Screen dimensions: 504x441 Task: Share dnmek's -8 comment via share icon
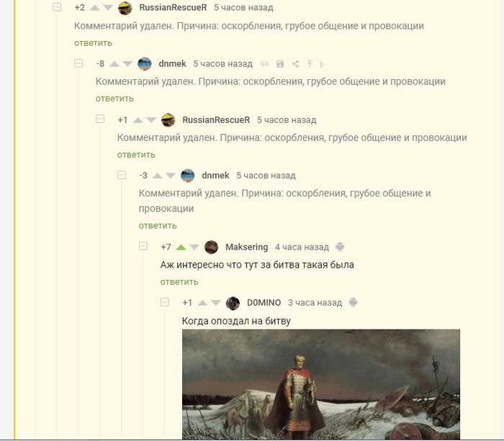pos(295,64)
